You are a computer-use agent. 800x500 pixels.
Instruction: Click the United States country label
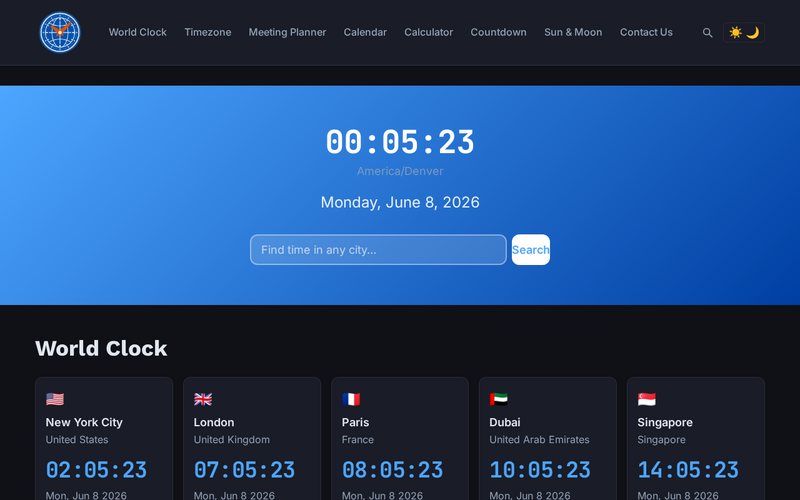pos(77,440)
